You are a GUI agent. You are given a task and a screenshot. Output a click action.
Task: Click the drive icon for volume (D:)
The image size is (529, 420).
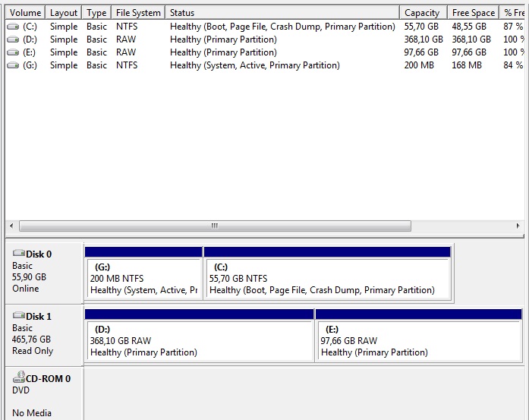13,39
